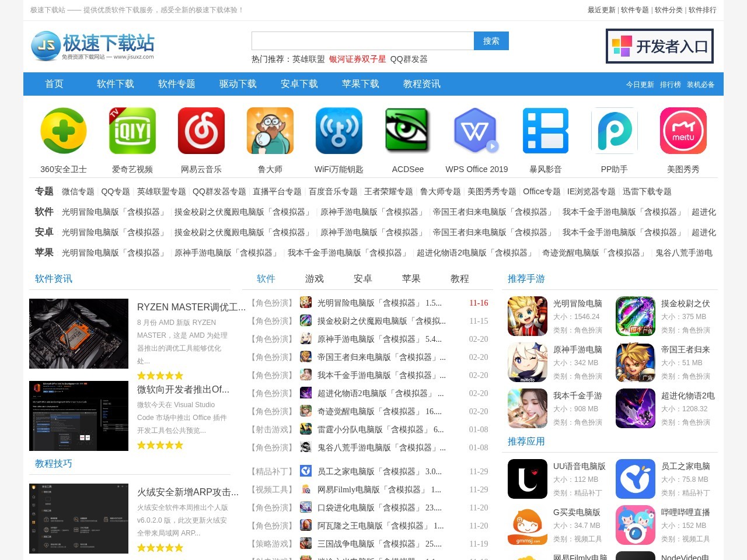This screenshot has height=560, width=747.
Task: Click the PP助手 app icon
Action: (x=614, y=130)
